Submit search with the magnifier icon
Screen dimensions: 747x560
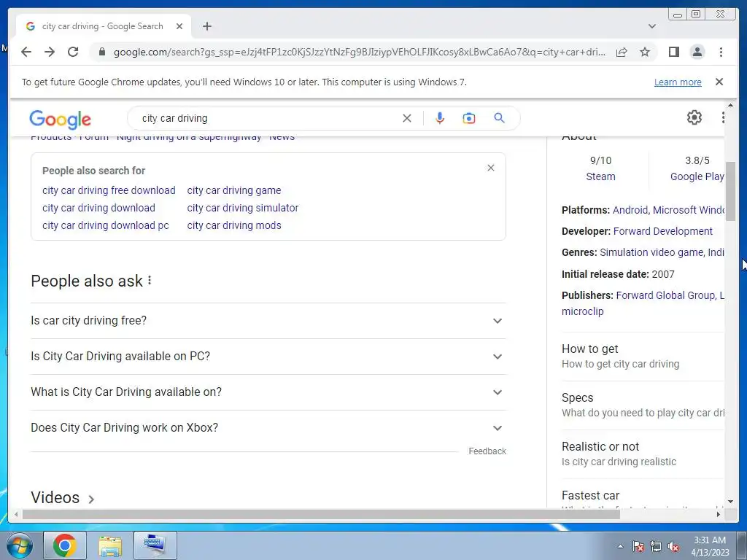point(499,118)
